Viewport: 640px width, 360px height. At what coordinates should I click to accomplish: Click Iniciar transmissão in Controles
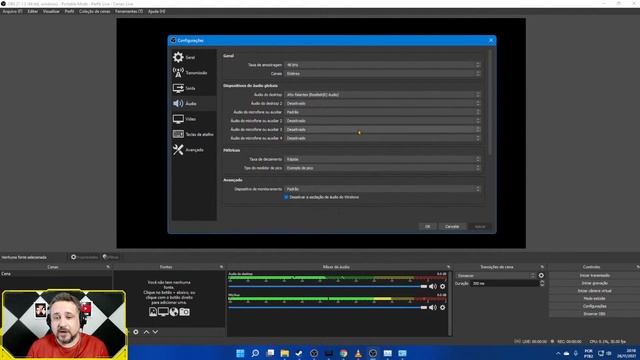pyautogui.click(x=594, y=276)
